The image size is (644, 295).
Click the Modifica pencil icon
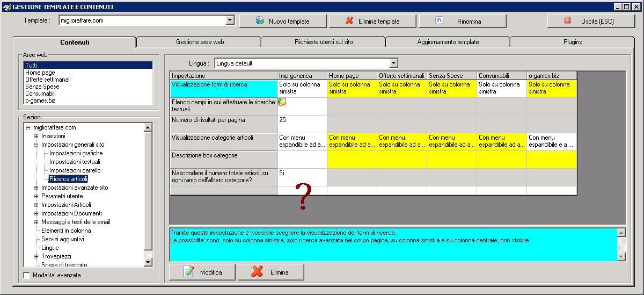188,272
